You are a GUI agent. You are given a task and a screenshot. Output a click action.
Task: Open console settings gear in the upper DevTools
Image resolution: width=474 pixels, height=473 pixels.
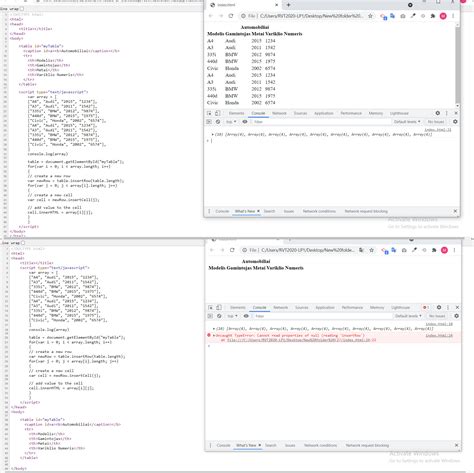click(x=455, y=122)
